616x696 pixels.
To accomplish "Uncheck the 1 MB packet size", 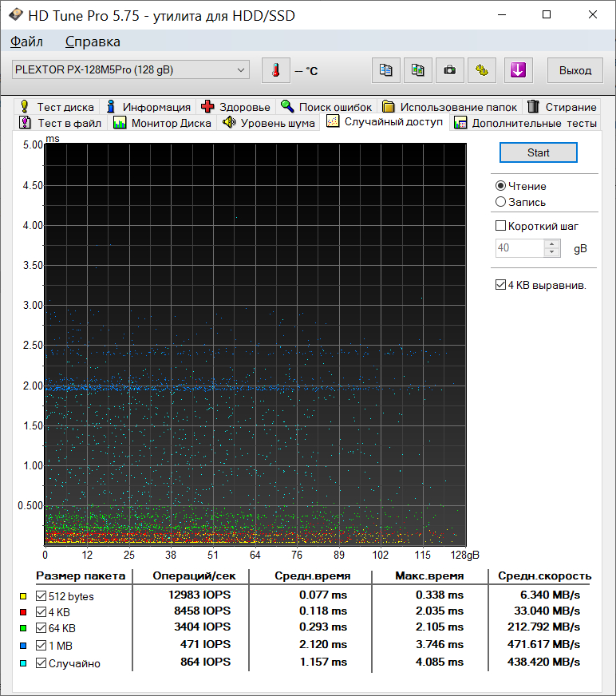I will [x=41, y=646].
